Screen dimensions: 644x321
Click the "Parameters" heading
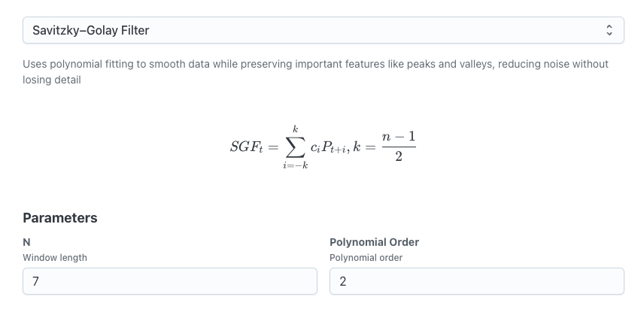[x=60, y=218]
